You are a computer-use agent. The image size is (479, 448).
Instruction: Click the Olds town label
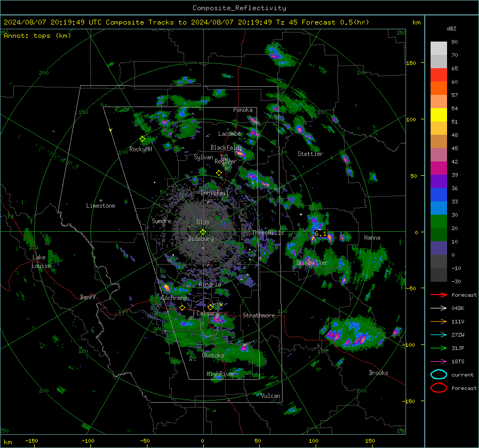click(203, 222)
